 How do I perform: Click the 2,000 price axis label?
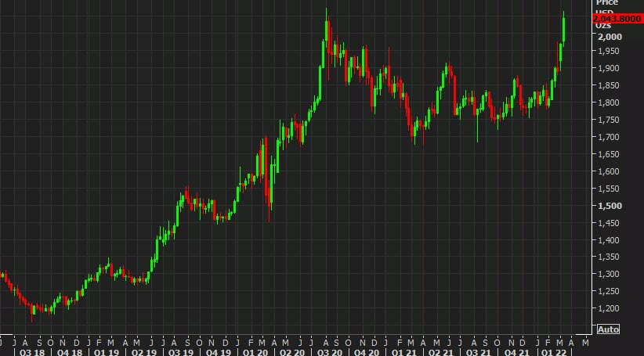(x=609, y=37)
